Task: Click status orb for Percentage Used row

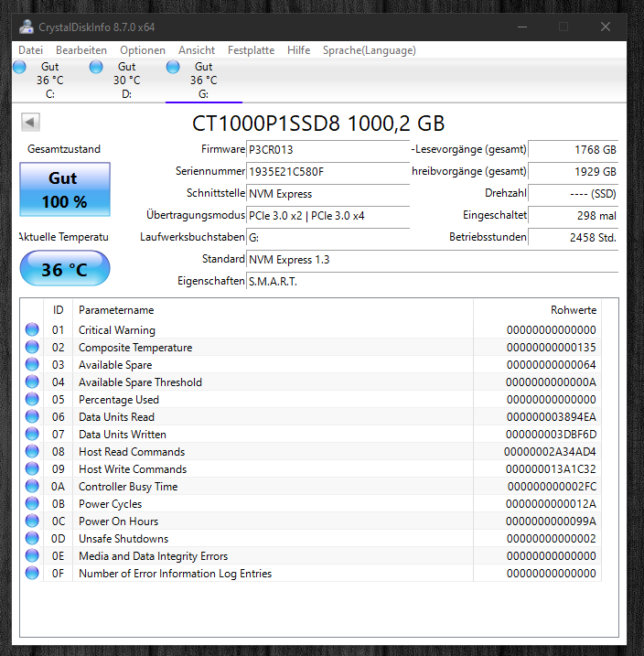Action: point(32,399)
